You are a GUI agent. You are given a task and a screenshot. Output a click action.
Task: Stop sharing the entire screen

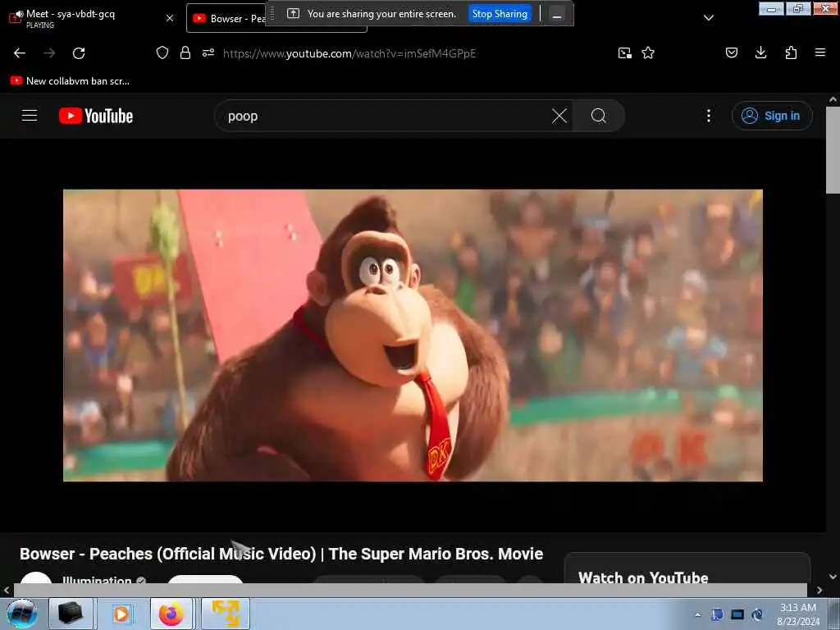click(x=500, y=14)
